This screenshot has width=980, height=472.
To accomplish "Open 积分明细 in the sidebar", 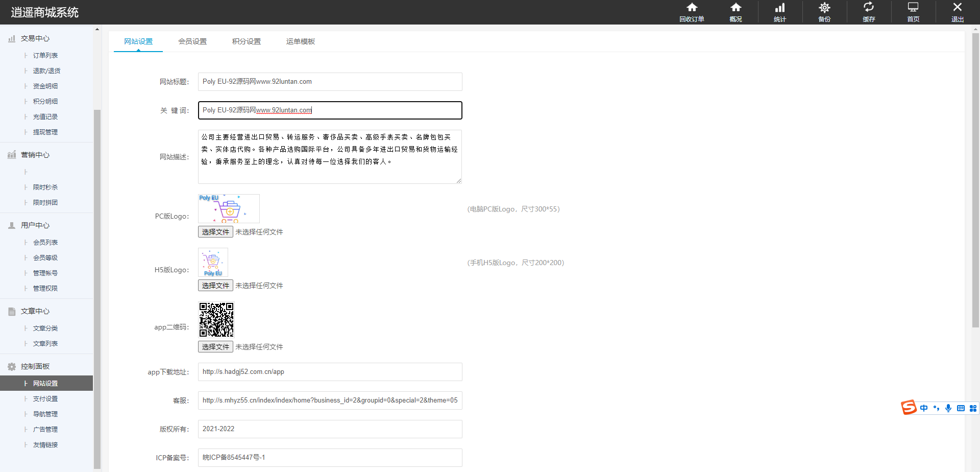I will 46,101.
